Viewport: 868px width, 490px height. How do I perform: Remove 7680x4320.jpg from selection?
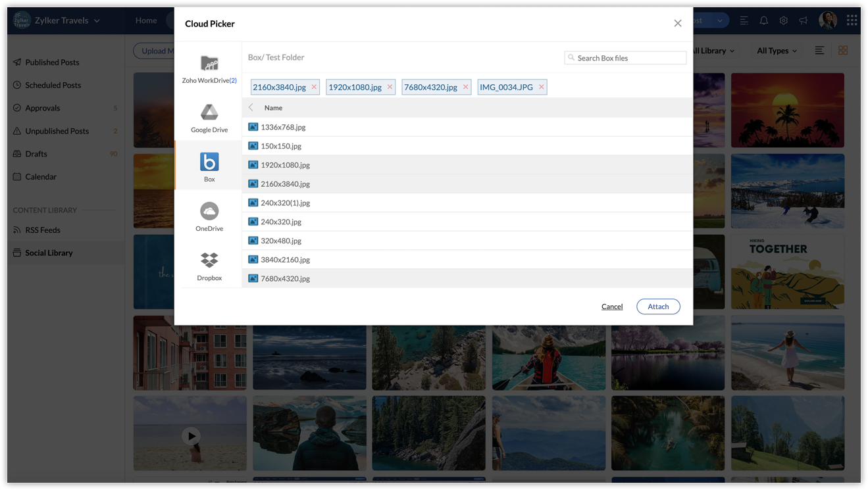click(x=465, y=87)
